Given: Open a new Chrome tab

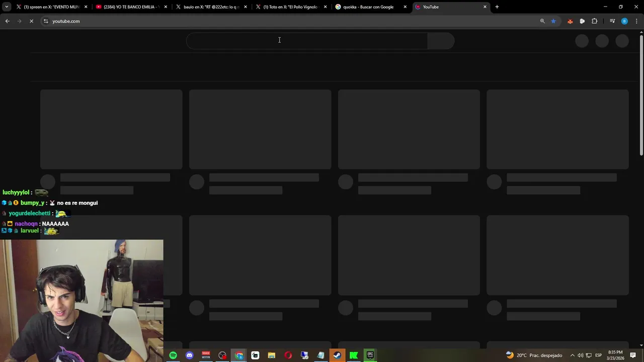Looking at the screenshot, I should (x=497, y=7).
